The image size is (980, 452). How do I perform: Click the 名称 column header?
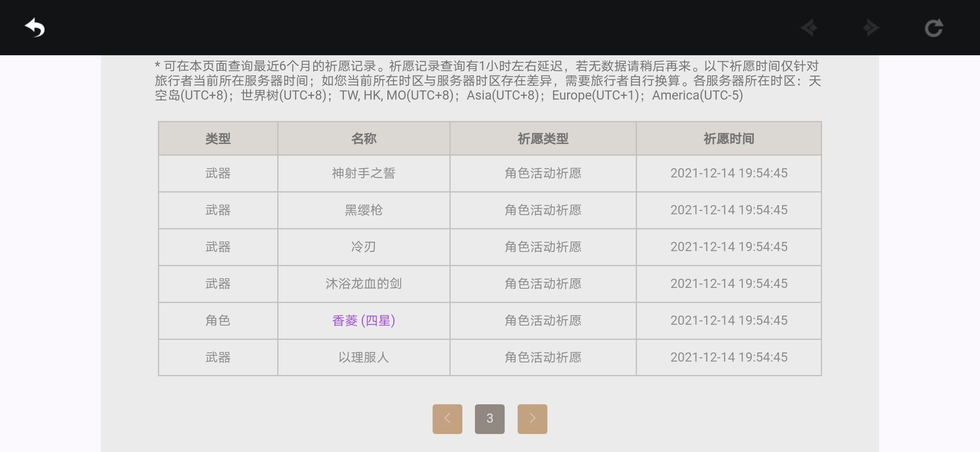(x=364, y=139)
